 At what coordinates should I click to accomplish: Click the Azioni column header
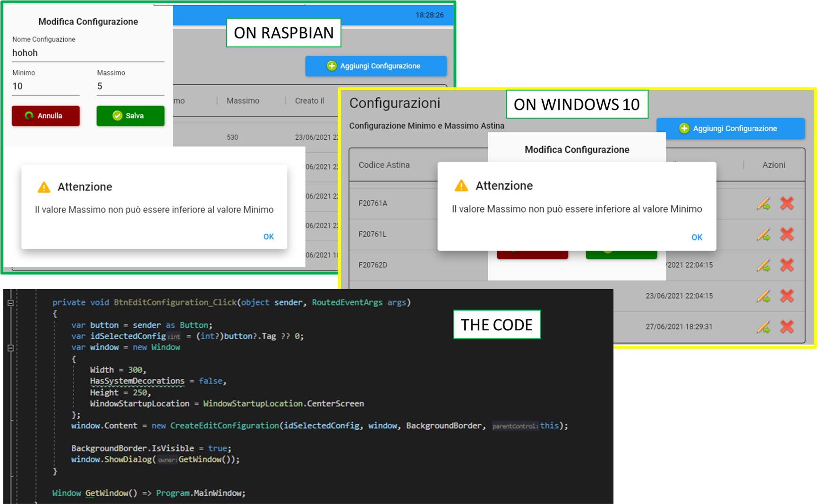pyautogui.click(x=773, y=165)
